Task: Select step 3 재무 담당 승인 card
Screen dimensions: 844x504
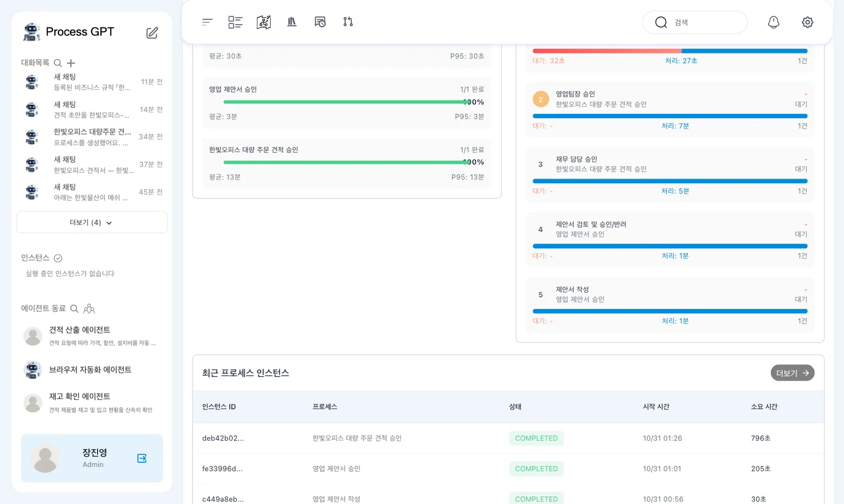Action: point(670,175)
